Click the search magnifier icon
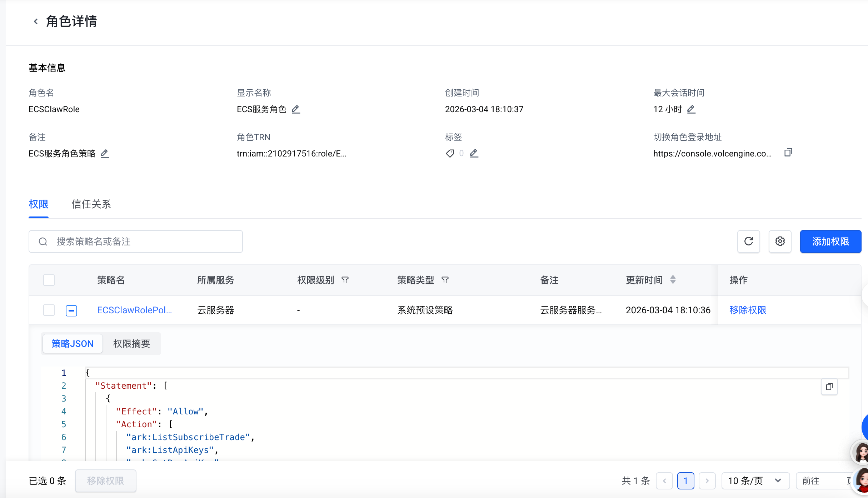 [x=43, y=242]
